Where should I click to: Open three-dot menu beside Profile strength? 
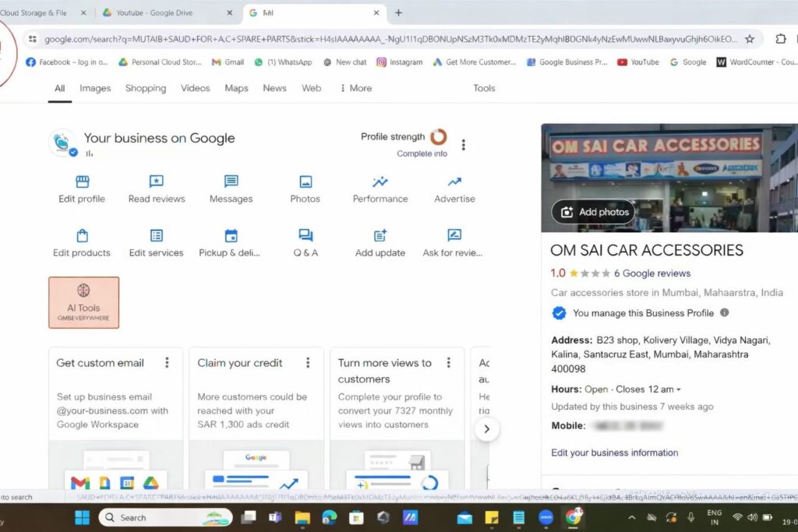pyautogui.click(x=464, y=145)
